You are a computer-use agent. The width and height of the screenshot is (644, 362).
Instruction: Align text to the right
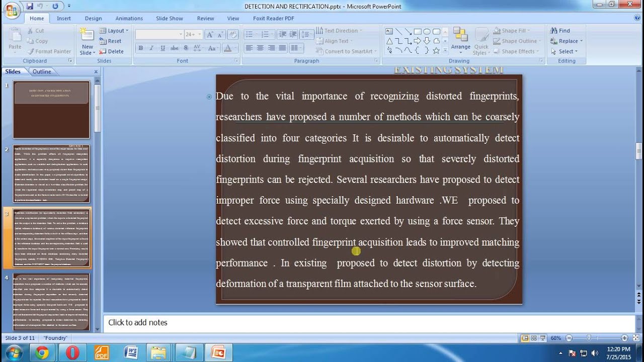tap(271, 48)
